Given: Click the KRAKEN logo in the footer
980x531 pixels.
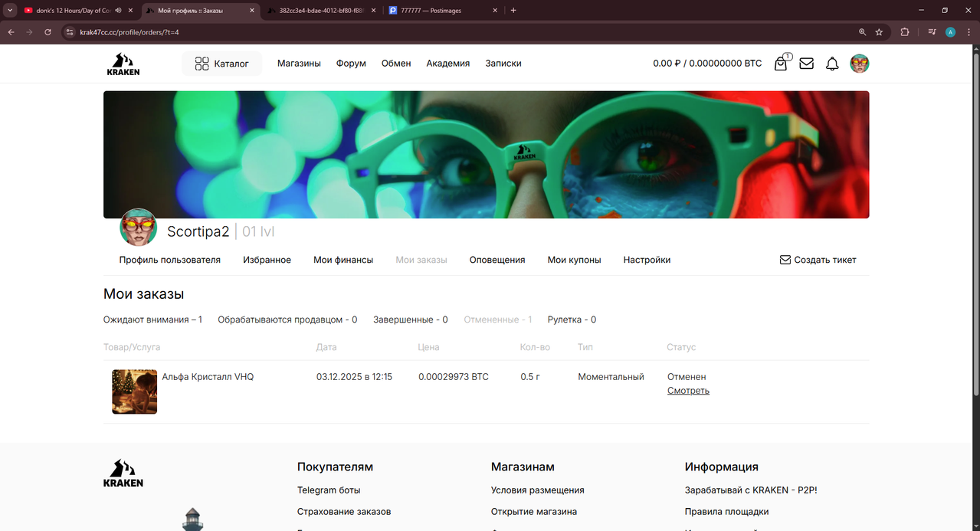Looking at the screenshot, I should [x=123, y=474].
